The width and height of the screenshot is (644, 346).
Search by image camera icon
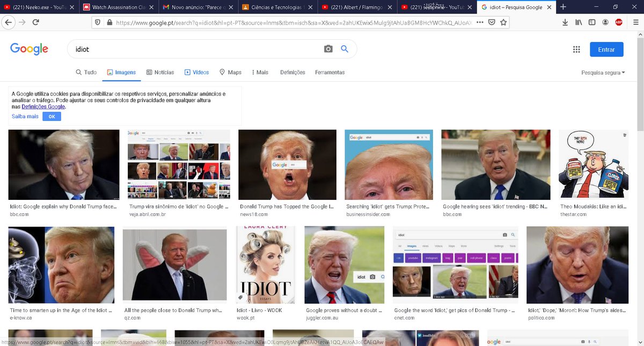pyautogui.click(x=328, y=49)
